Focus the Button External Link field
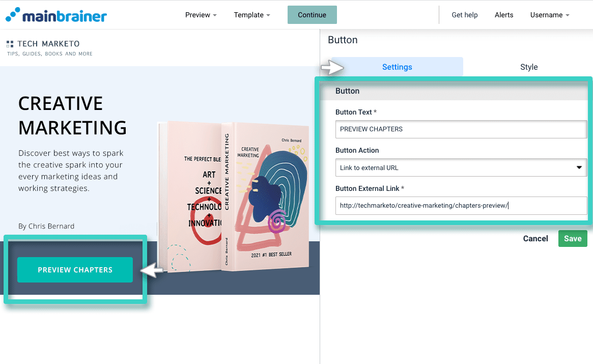593x364 pixels. point(461,206)
